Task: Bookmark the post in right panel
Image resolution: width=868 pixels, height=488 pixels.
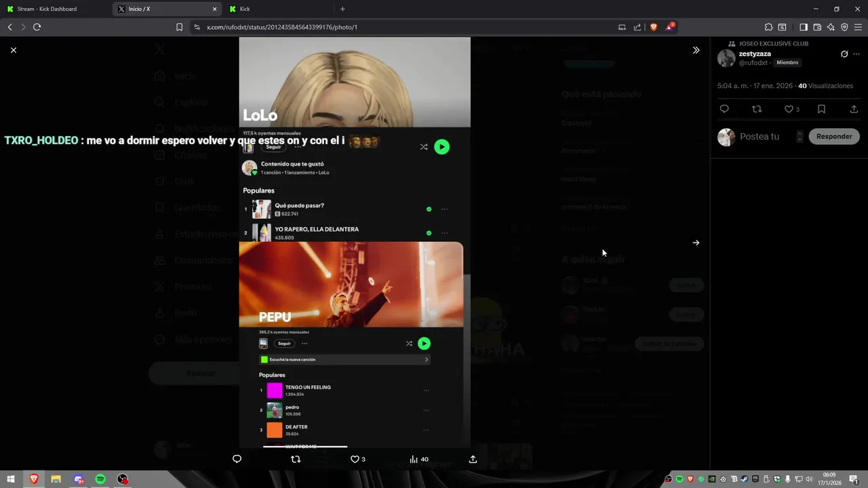Action: tap(821, 109)
